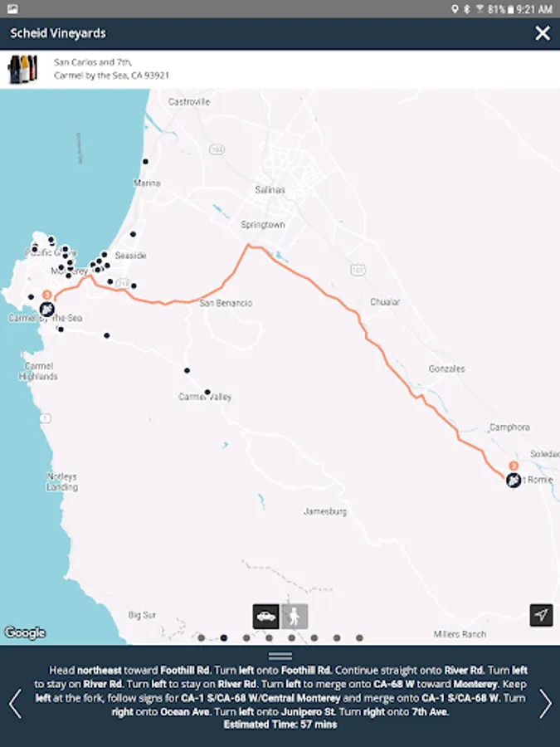The height and width of the screenshot is (747, 560).
Task: Tap the Castroville map label
Action: pyautogui.click(x=189, y=101)
